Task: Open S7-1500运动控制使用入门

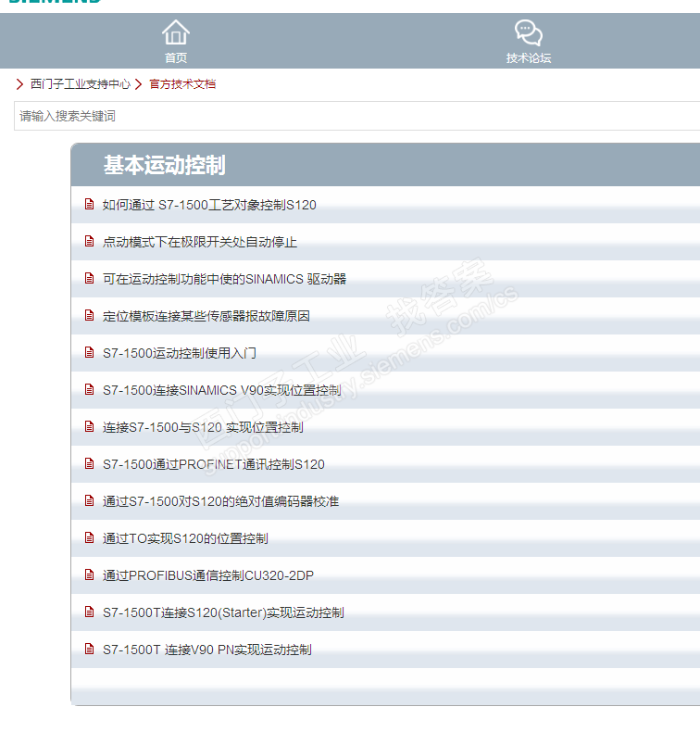Action: (180, 353)
